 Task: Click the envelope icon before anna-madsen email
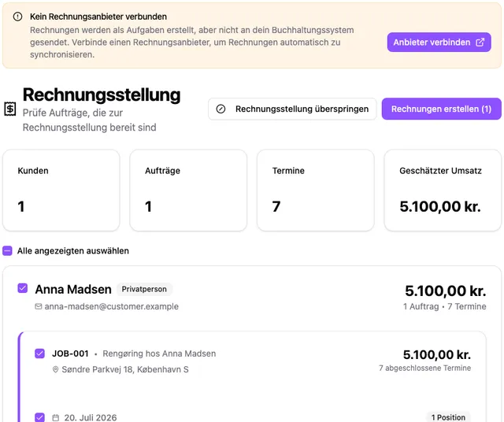click(x=39, y=306)
